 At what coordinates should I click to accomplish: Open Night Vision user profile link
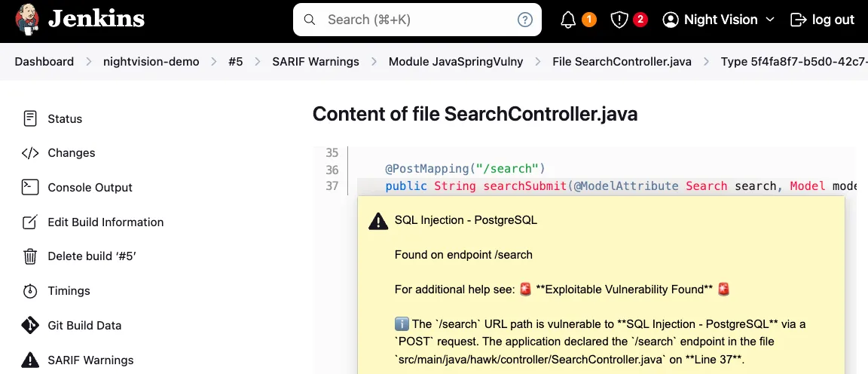tap(720, 20)
